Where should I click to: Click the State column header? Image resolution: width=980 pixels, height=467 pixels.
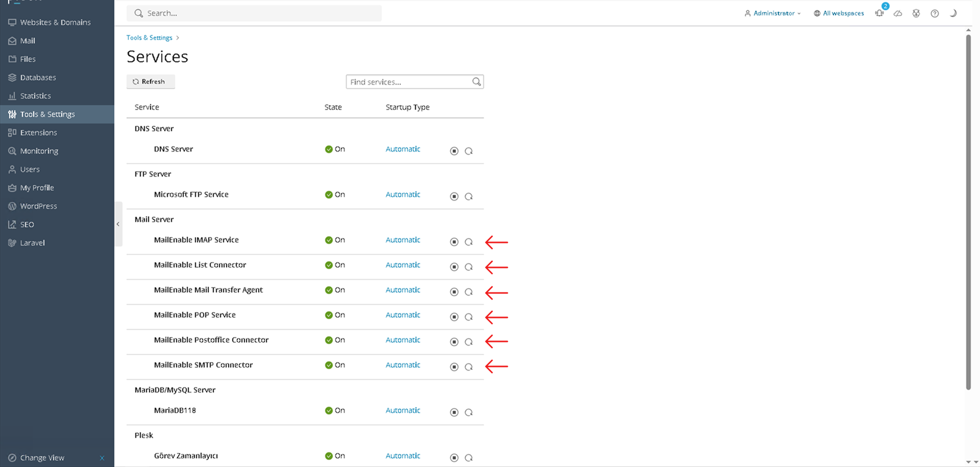point(333,107)
